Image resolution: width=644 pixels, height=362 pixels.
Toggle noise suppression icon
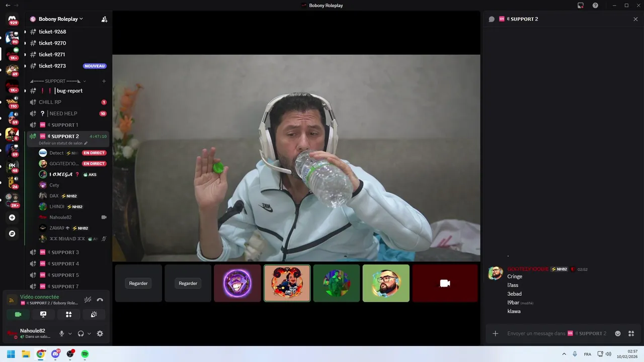[88, 300]
